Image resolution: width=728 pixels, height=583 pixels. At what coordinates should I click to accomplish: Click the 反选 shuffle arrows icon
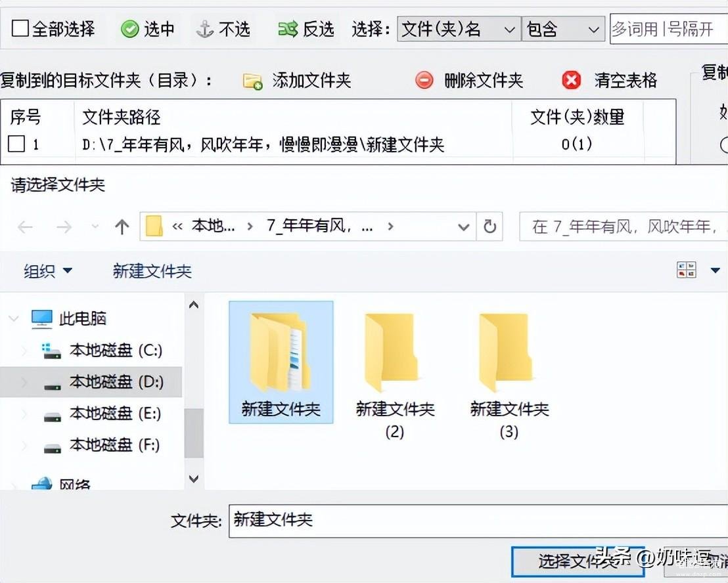[x=288, y=30]
